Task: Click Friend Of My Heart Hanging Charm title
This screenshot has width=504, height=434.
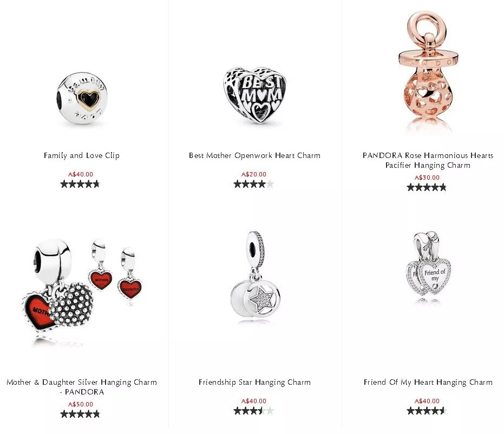Action: pyautogui.click(x=428, y=382)
